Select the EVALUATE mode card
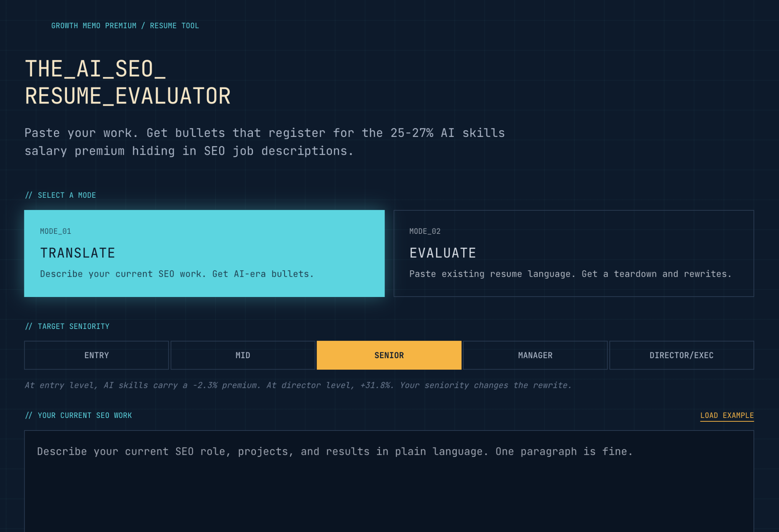The width and height of the screenshot is (779, 532). 574,253
